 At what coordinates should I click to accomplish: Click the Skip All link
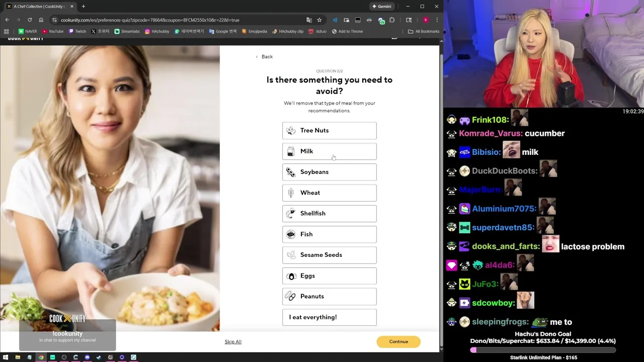click(x=233, y=342)
